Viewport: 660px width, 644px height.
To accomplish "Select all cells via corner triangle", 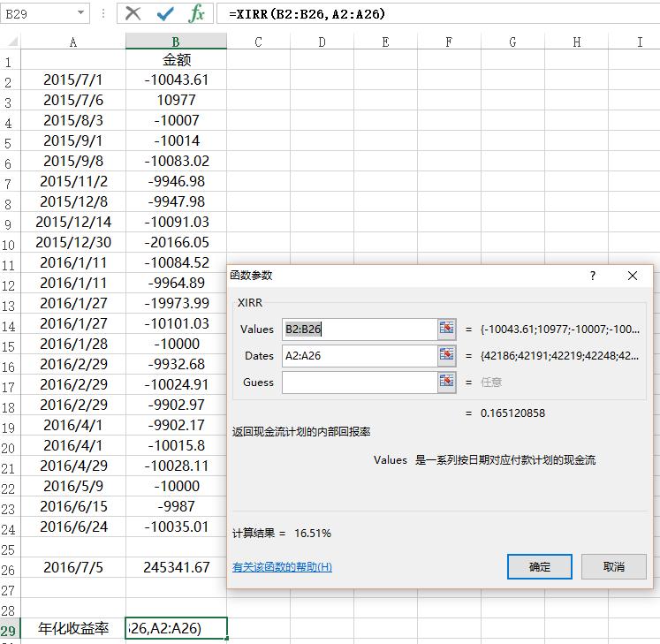I will click(12, 42).
